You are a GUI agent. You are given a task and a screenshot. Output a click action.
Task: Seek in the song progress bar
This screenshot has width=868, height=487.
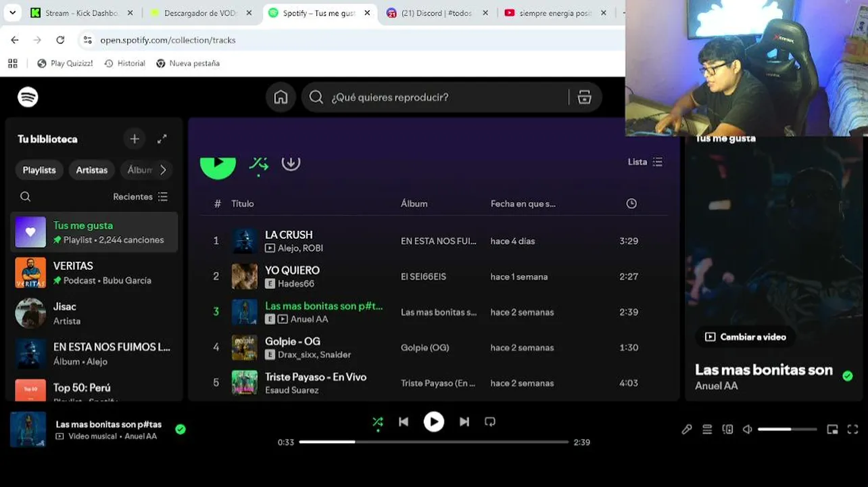point(434,442)
